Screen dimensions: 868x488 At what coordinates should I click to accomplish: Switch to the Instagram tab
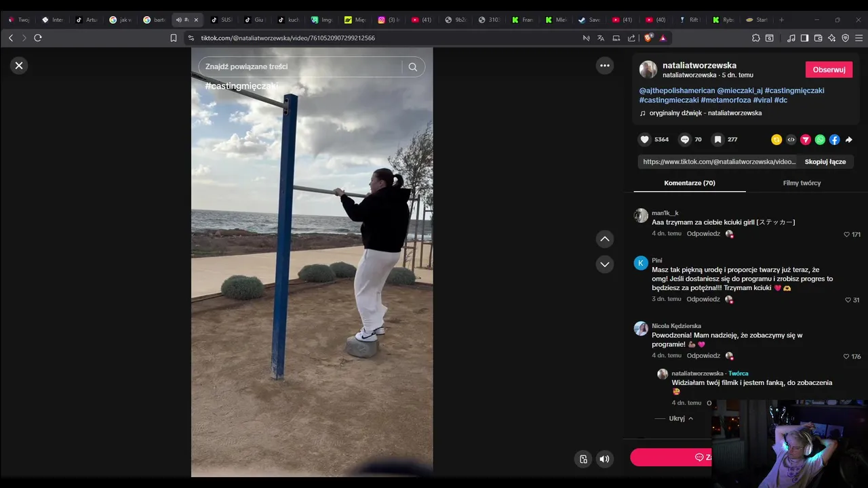click(x=389, y=20)
